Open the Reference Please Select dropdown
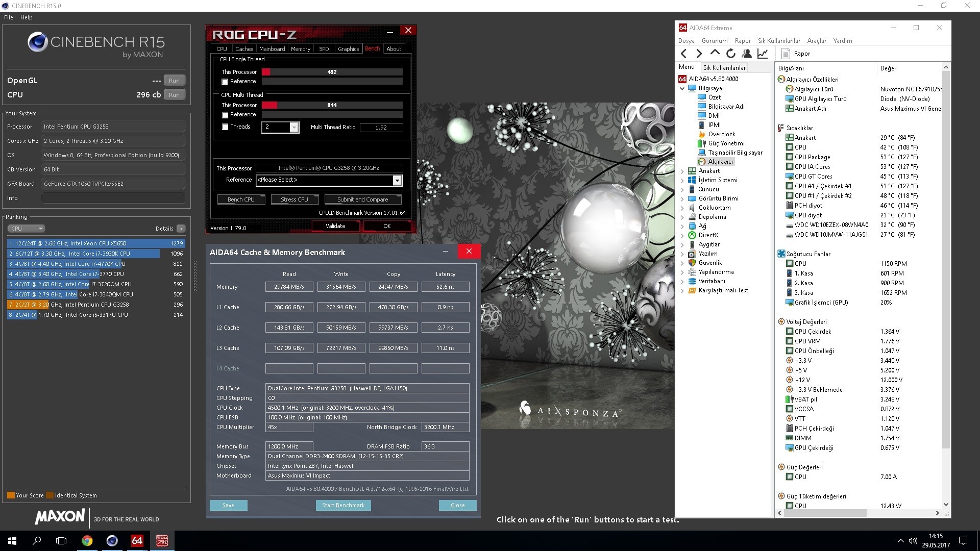Screen dimensions: 980x551 [x=397, y=180]
